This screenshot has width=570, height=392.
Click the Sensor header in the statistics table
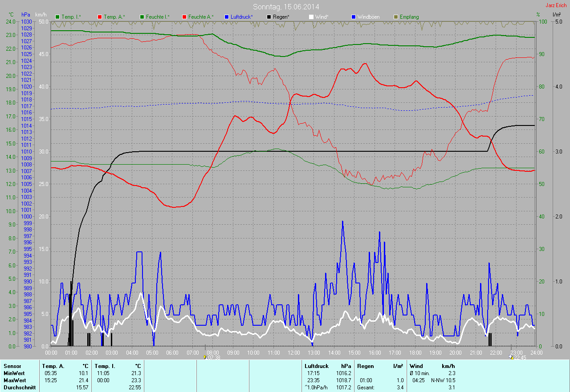pos(12,366)
